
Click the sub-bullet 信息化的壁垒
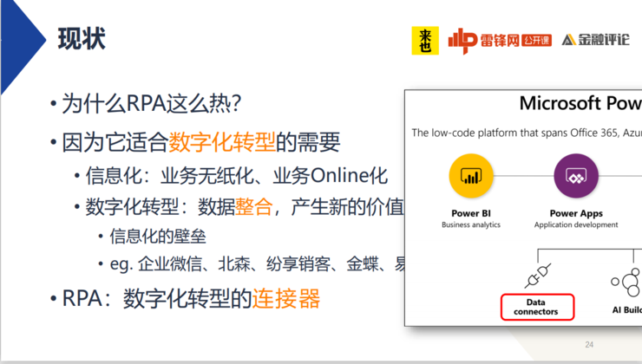(158, 237)
